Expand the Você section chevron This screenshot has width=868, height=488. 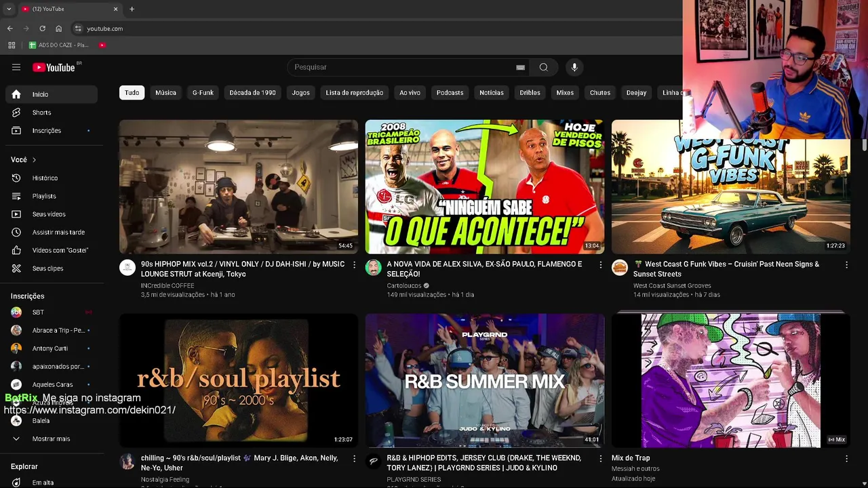(34, 160)
